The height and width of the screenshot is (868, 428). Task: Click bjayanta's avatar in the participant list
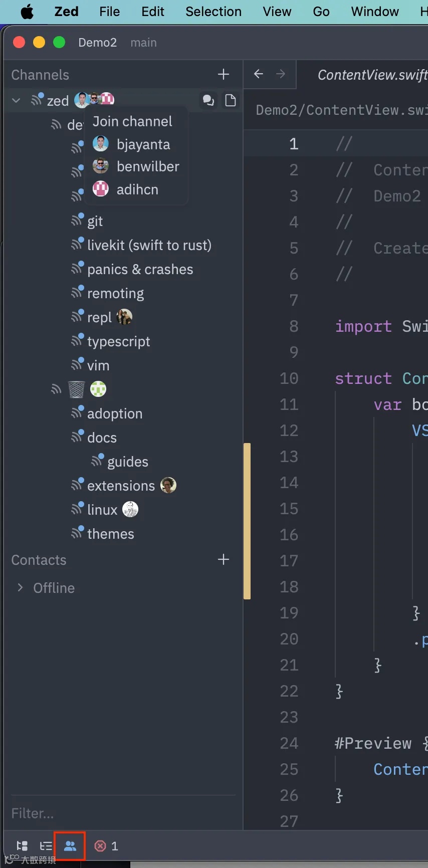click(x=101, y=144)
